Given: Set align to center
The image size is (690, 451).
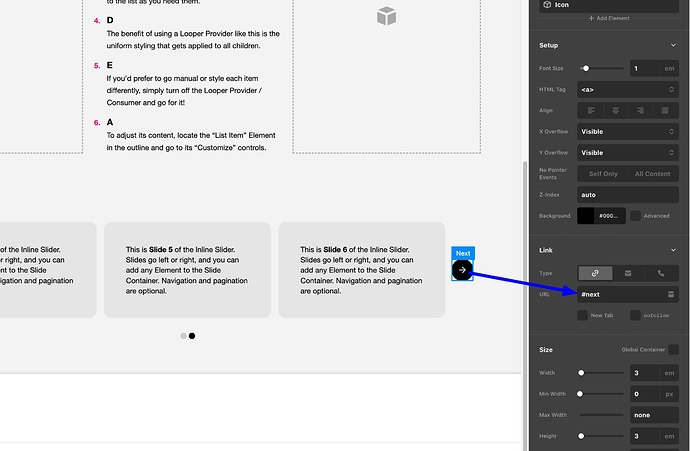Looking at the screenshot, I should (x=617, y=110).
